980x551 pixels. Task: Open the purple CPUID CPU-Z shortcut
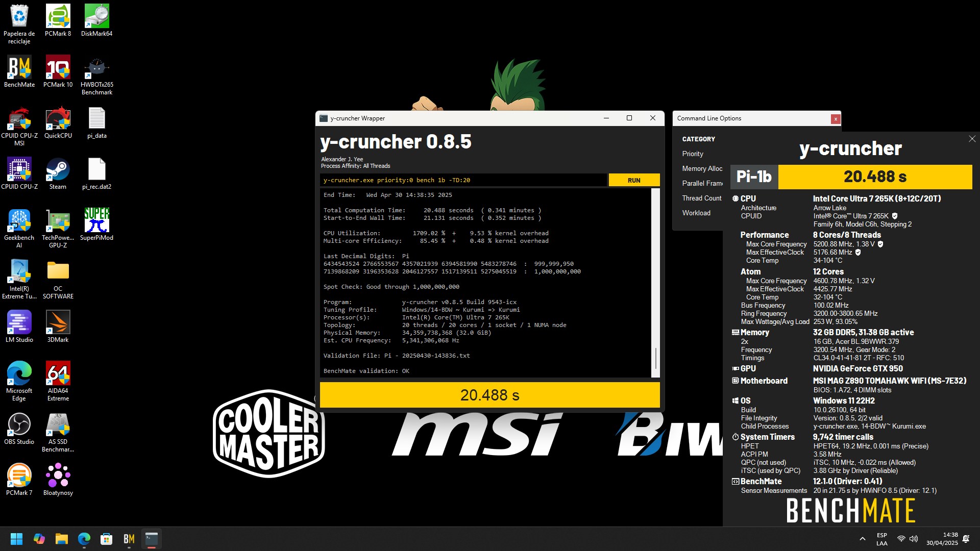(x=19, y=173)
